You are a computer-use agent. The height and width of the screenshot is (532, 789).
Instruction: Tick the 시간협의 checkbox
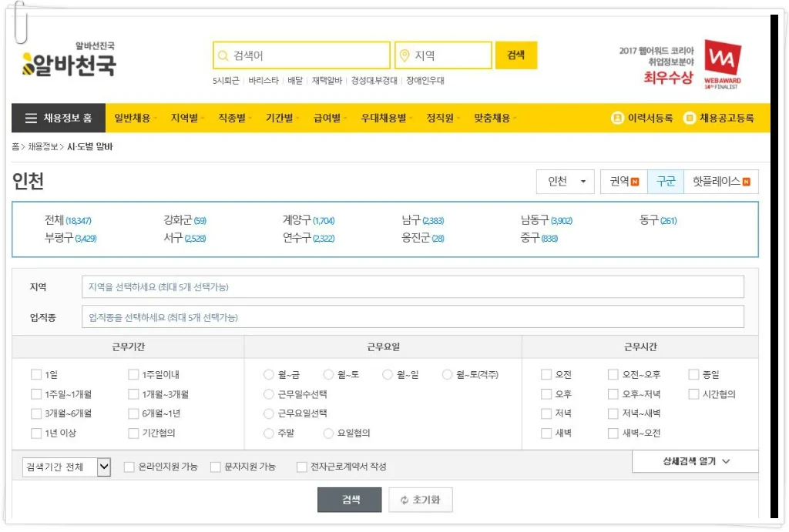point(693,394)
